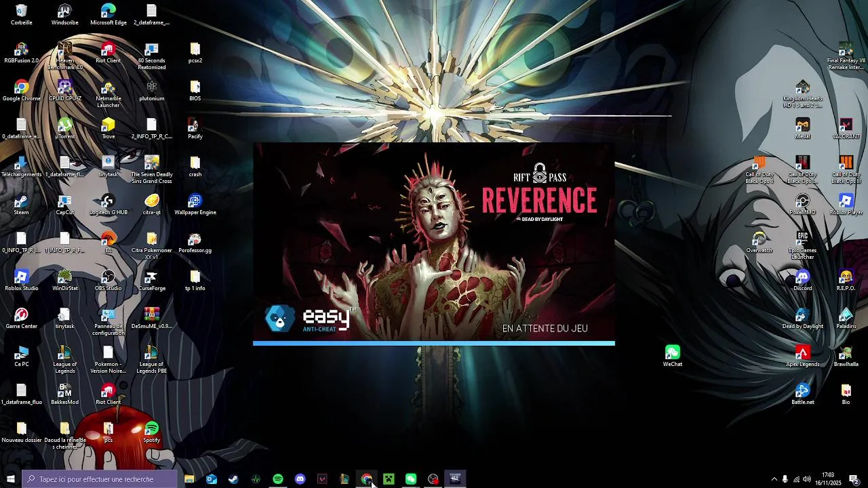This screenshot has width=868, height=488.
Task: Open the Téléchargements folder shortcut
Action: (x=22, y=167)
